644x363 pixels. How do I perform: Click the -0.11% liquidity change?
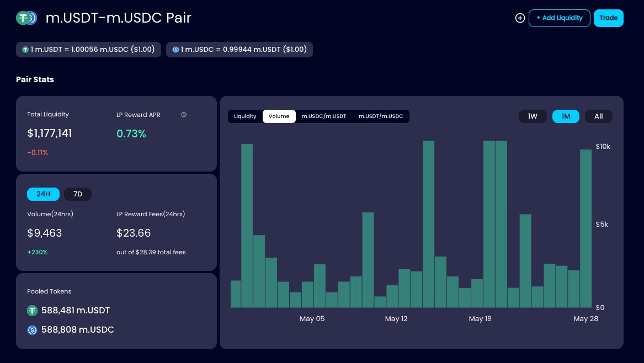[x=38, y=152]
